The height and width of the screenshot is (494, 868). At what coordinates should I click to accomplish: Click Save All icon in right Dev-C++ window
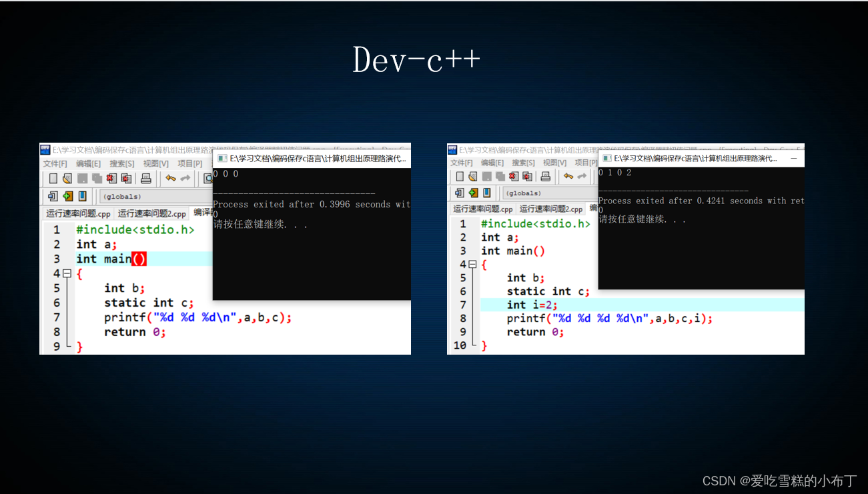[500, 176]
